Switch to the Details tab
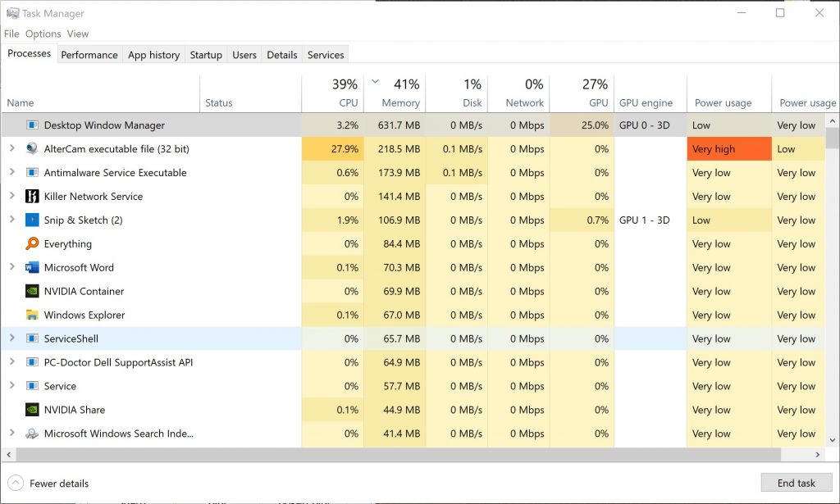The image size is (840, 504). (282, 55)
